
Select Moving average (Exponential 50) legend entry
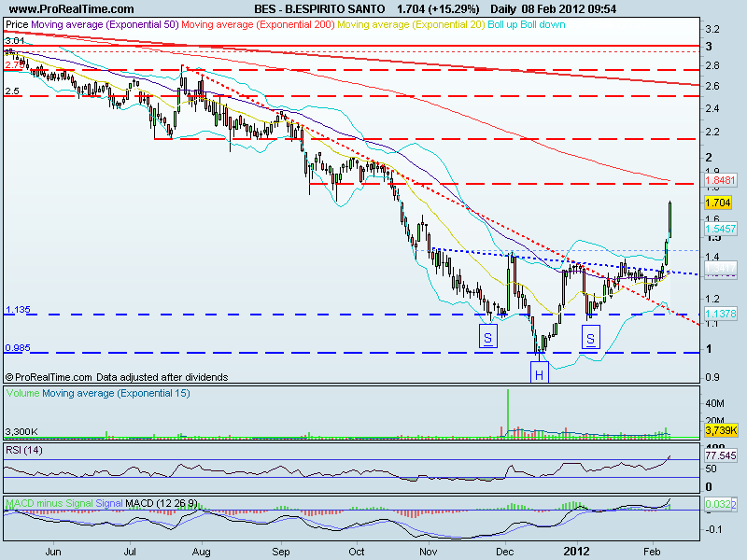[105, 24]
